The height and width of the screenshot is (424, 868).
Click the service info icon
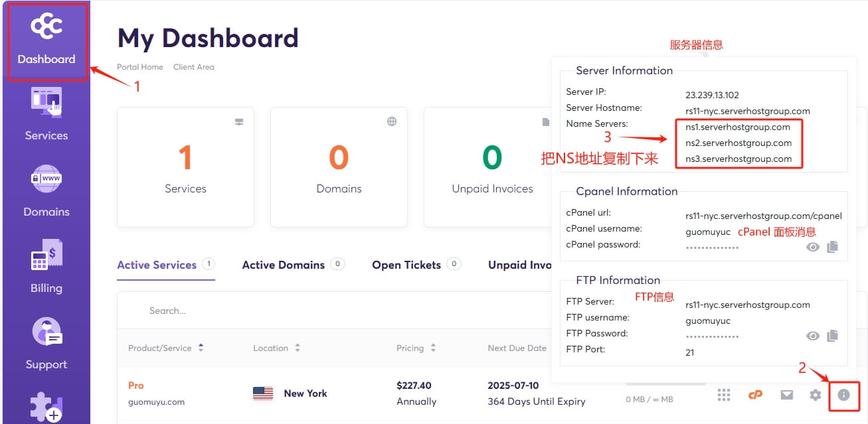pos(843,395)
